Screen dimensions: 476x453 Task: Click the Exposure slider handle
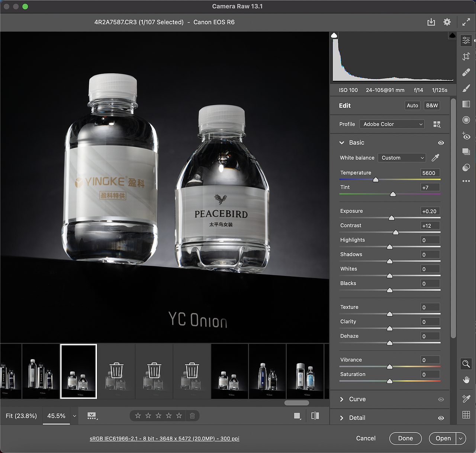pos(392,218)
